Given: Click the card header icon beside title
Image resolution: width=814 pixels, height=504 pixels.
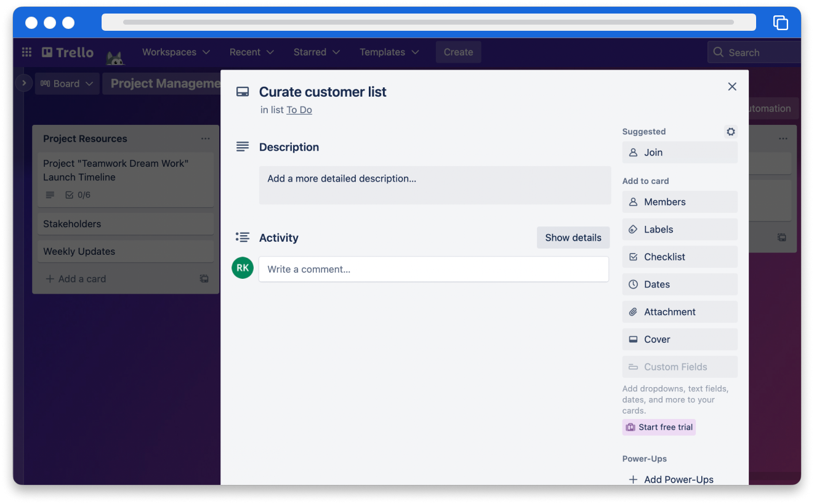Looking at the screenshot, I should 243,92.
